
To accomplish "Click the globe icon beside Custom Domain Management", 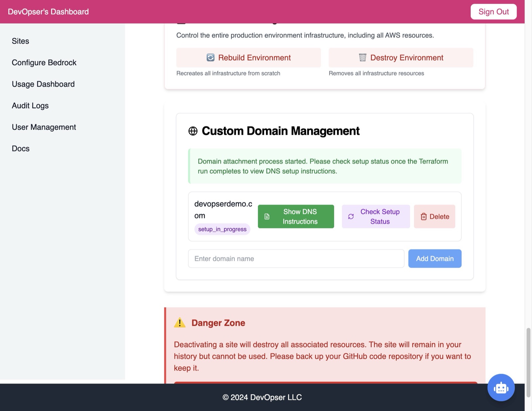I will (193, 131).
